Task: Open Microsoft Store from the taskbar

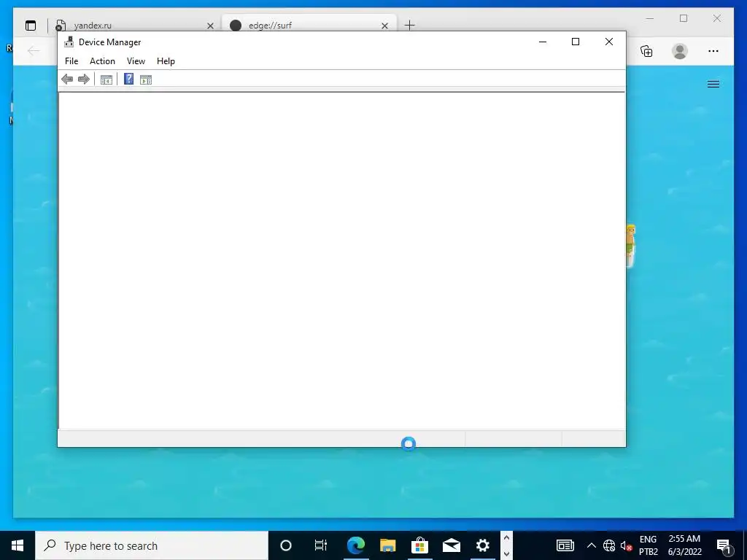Action: (419, 545)
